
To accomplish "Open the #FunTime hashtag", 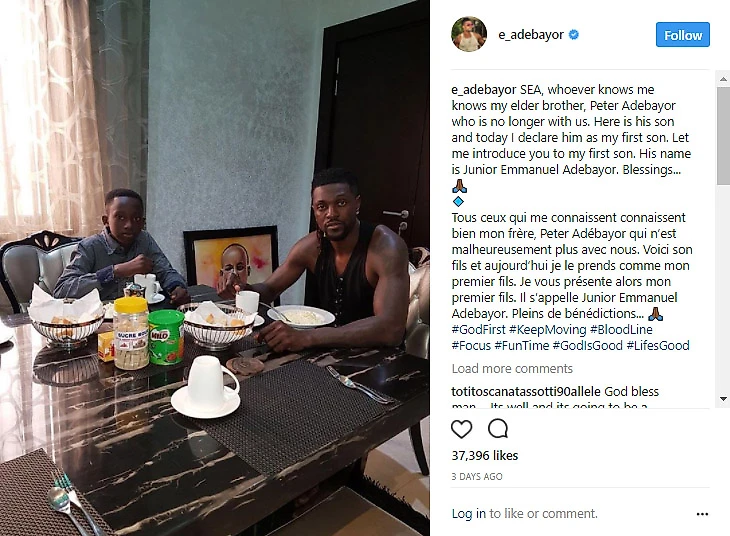I will pos(521,346).
